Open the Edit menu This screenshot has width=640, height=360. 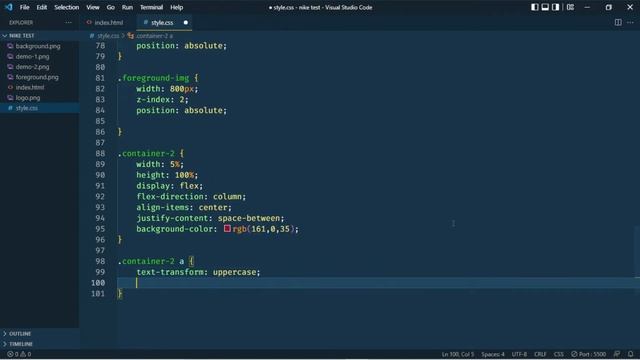(42, 7)
